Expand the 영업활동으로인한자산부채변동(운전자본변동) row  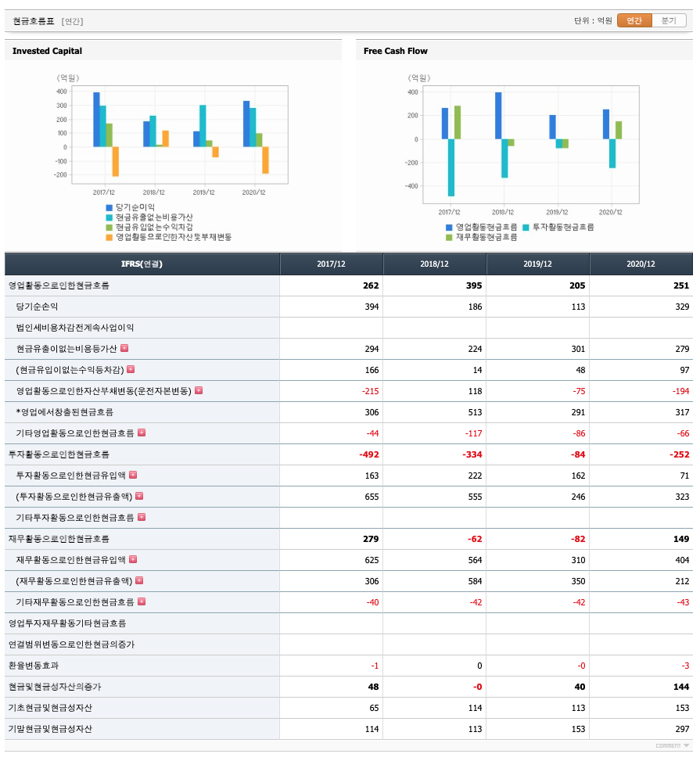(199, 390)
